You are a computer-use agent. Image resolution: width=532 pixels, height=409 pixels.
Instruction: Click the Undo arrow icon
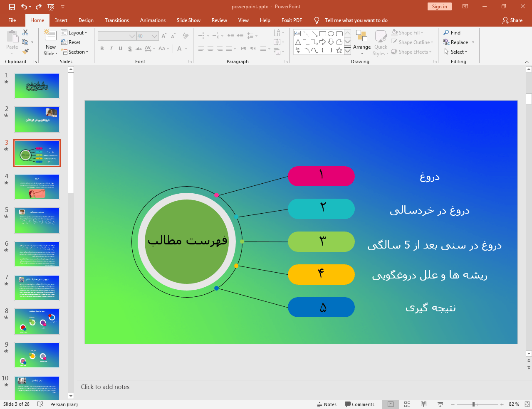pyautogui.click(x=24, y=7)
